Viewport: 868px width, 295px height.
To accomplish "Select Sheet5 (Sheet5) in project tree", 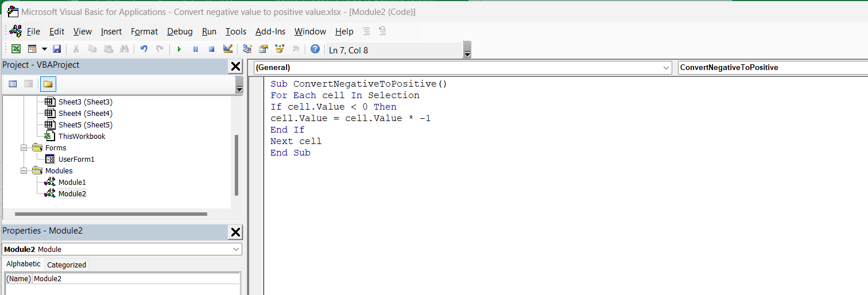I will 85,125.
